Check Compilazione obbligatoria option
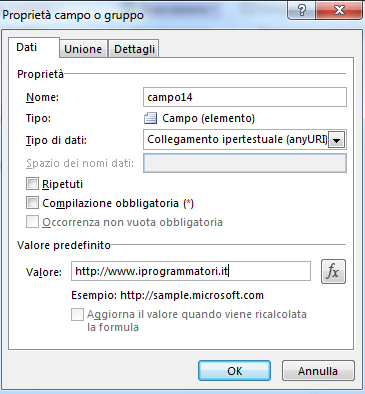365x394 pixels. tap(32, 203)
